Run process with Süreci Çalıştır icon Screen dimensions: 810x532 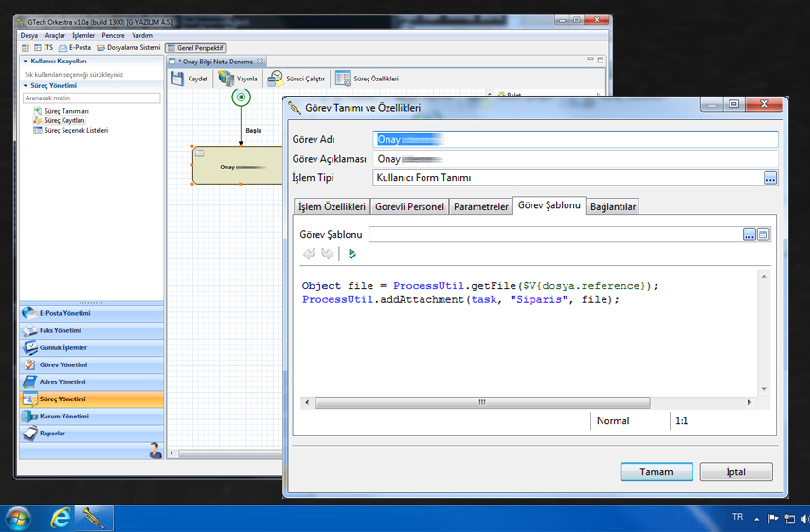coord(276,79)
